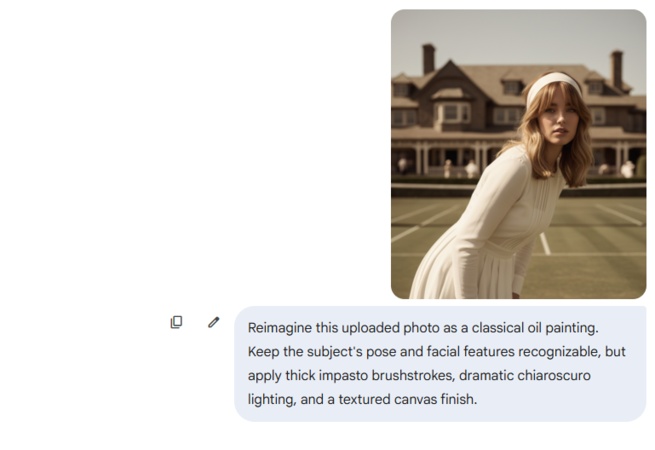Open the uploaded photo thumbnail

[x=518, y=154]
